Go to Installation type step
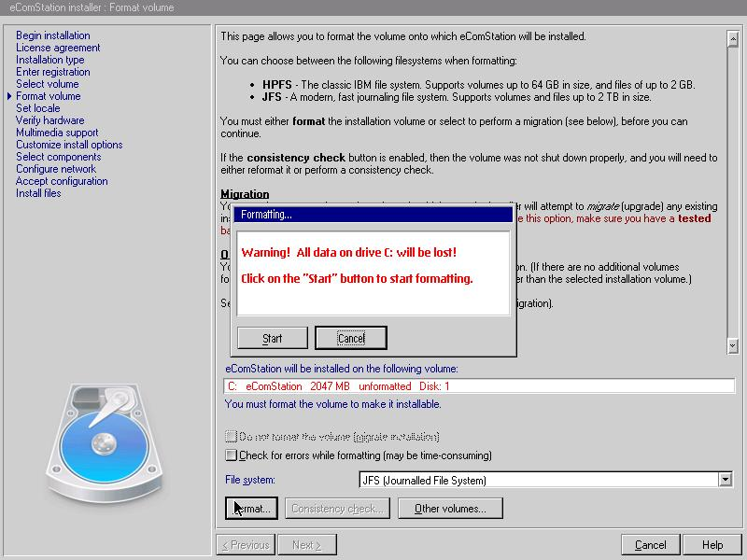This screenshot has width=747, height=560. pyautogui.click(x=50, y=60)
